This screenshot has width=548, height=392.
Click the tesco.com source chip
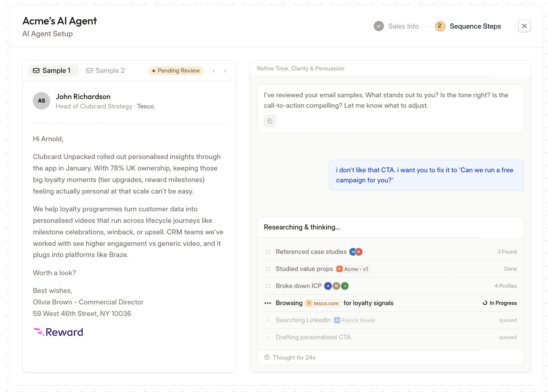(323, 303)
